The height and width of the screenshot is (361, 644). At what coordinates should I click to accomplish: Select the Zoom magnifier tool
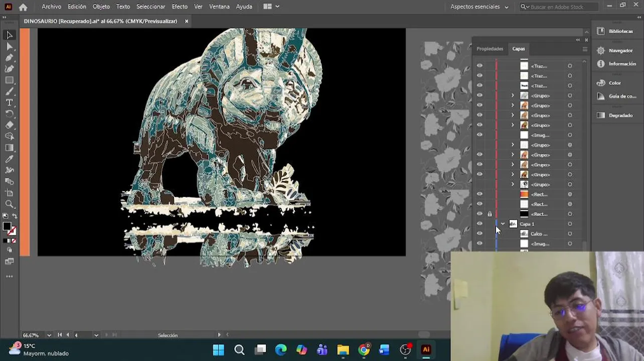9,204
